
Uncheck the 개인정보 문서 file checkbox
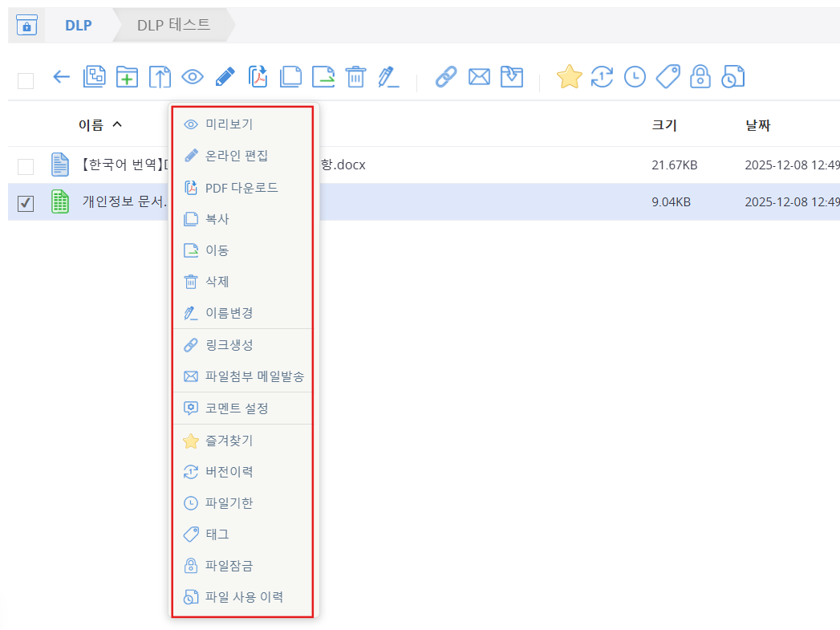click(26, 204)
